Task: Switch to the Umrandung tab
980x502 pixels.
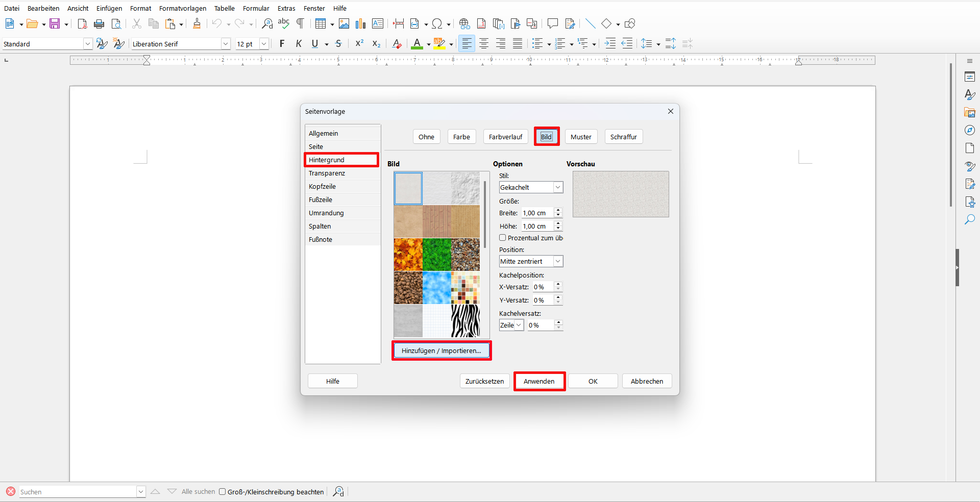Action: coord(326,213)
